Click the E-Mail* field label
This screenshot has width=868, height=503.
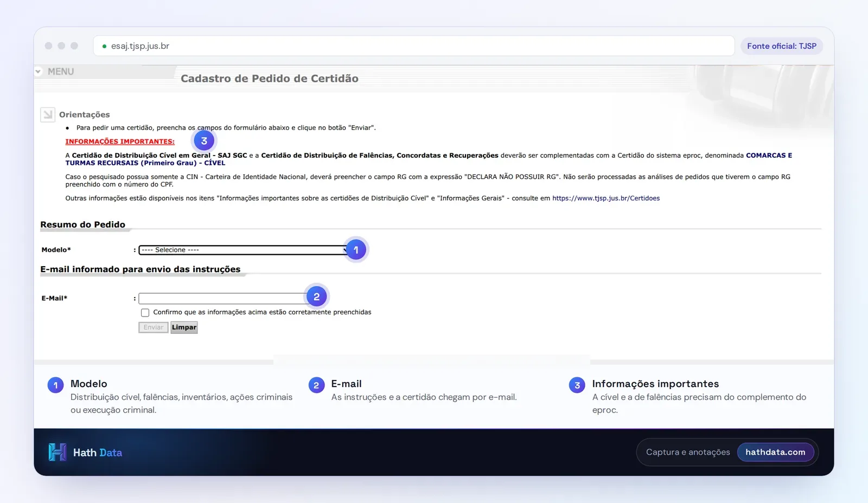(54, 298)
